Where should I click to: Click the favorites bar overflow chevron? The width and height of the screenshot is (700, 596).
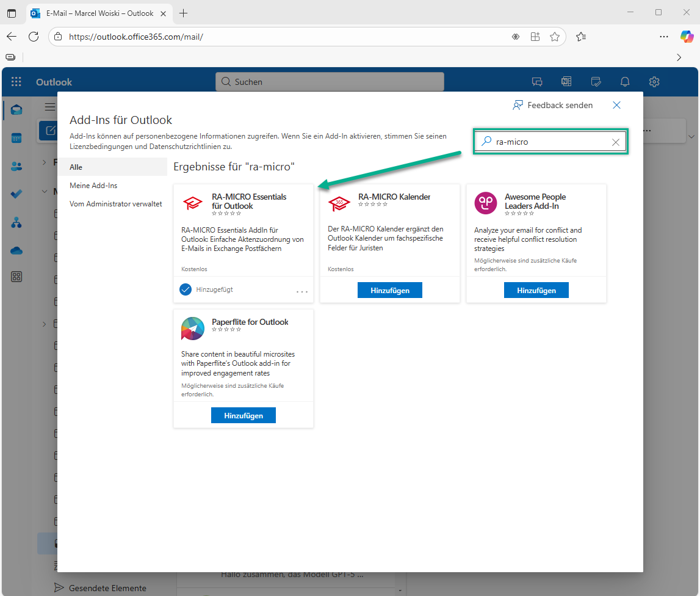click(x=679, y=57)
